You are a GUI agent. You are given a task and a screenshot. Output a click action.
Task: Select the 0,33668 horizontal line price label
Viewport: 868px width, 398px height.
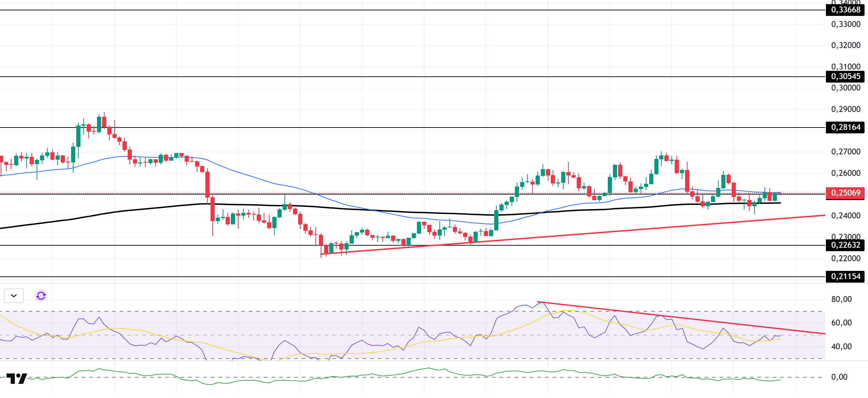845,10
